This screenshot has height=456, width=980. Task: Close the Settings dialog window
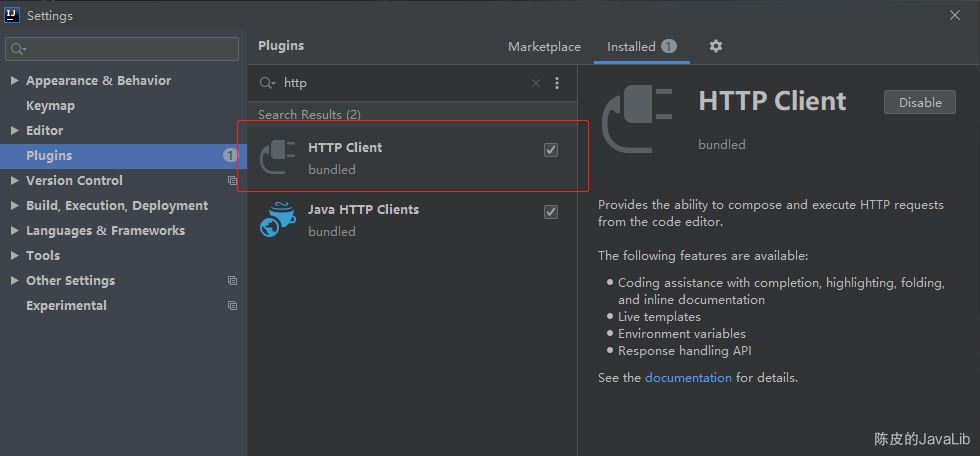point(955,15)
